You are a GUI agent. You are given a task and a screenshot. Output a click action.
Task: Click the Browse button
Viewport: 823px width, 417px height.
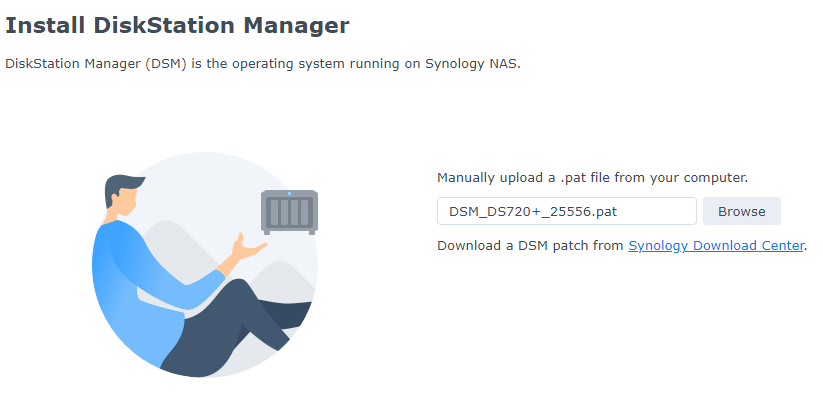[x=742, y=211]
